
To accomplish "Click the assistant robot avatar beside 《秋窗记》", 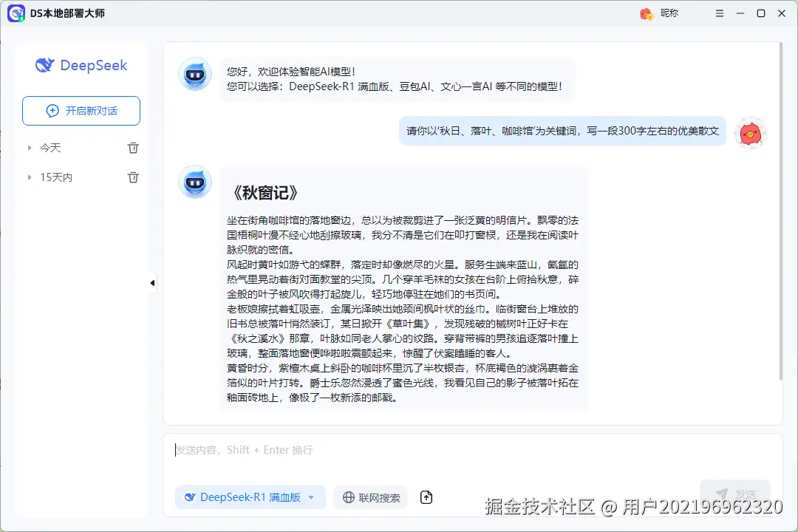I will [x=194, y=182].
